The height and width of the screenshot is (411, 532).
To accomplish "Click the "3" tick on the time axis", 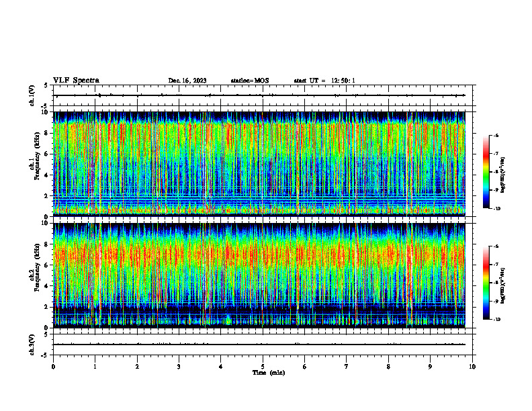I will tap(179, 367).
